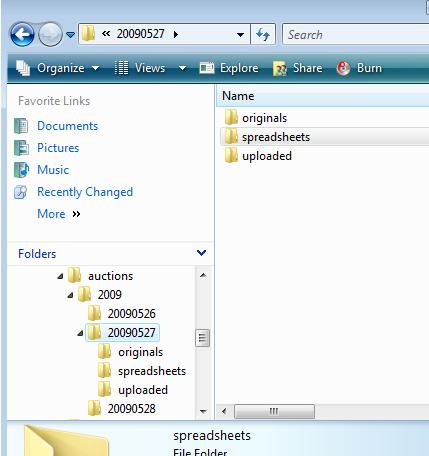This screenshot has height=456, width=429.
Task: Click the greyed Forward arrow button
Action: tap(50, 34)
